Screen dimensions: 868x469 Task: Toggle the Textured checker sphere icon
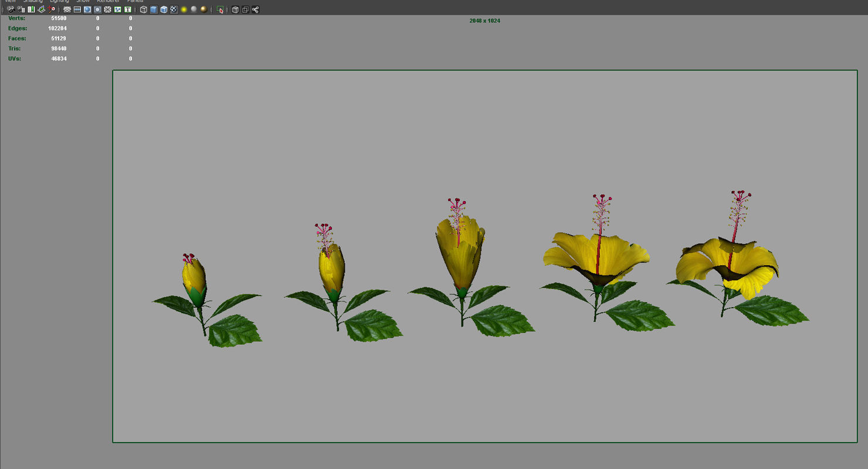pyautogui.click(x=174, y=9)
